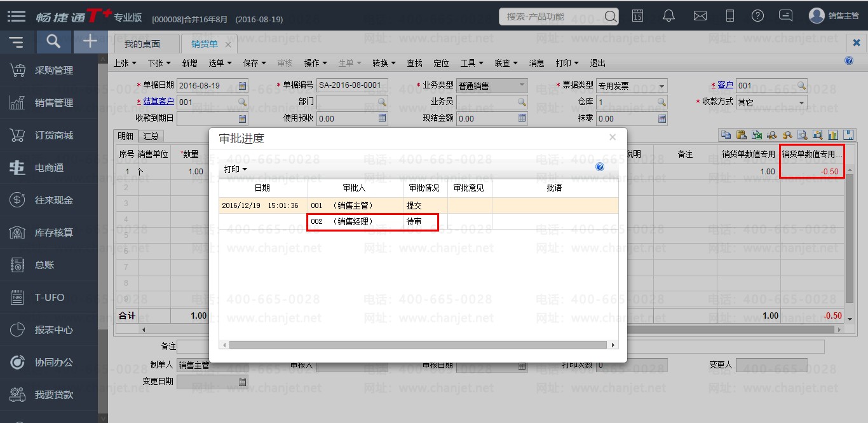Close the 审批进度 dialog

tap(613, 137)
